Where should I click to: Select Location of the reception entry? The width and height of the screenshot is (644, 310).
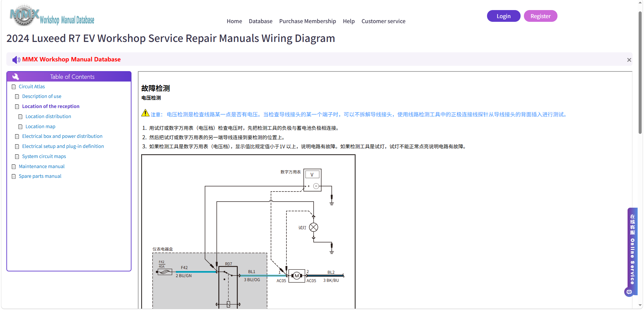[51, 106]
